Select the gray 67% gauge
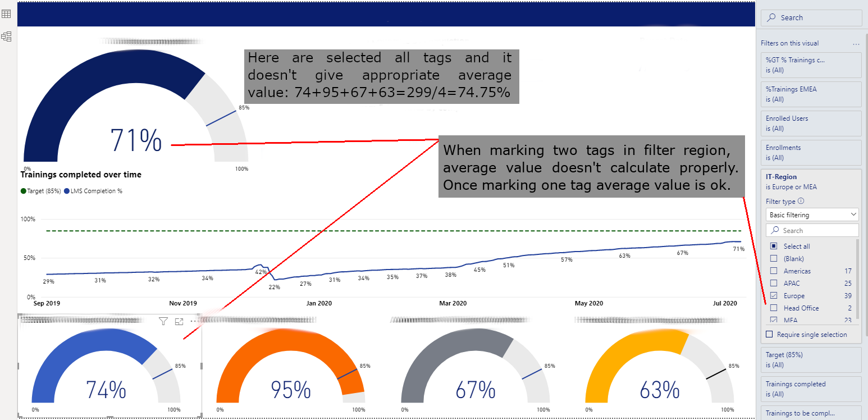The width and height of the screenshot is (868, 420). pyautogui.click(x=475, y=366)
